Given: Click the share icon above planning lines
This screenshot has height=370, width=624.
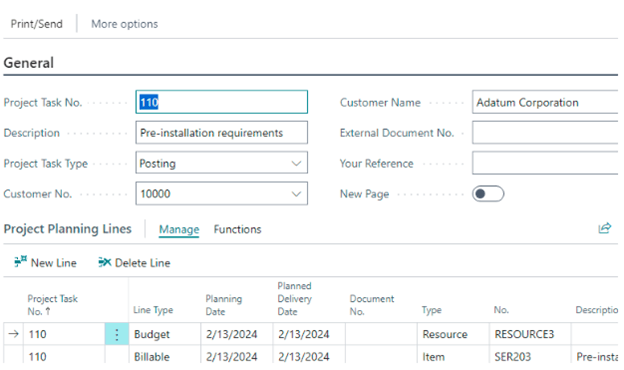Looking at the screenshot, I should click(x=604, y=228).
